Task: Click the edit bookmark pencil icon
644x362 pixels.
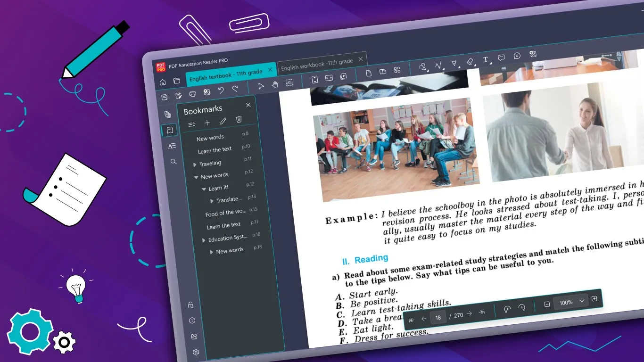Action: [223, 121]
